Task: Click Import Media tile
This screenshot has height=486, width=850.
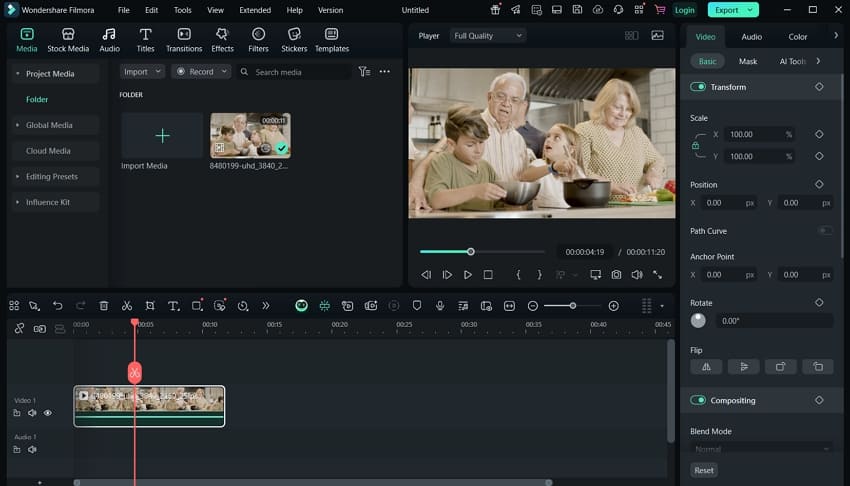Action: pyautogui.click(x=162, y=135)
